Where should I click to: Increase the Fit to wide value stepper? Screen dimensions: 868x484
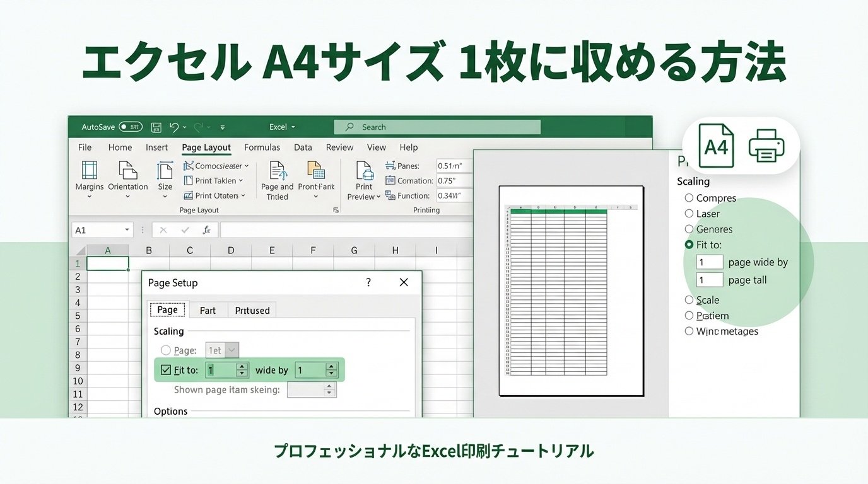(x=242, y=367)
